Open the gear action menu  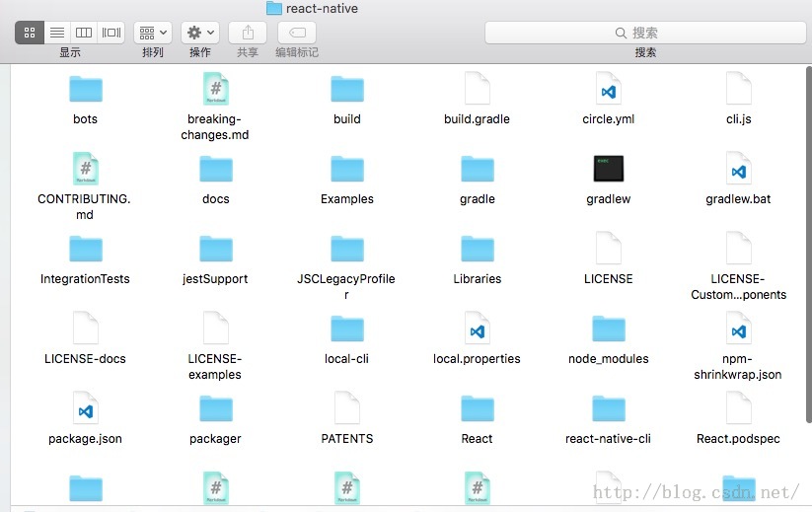coord(200,33)
